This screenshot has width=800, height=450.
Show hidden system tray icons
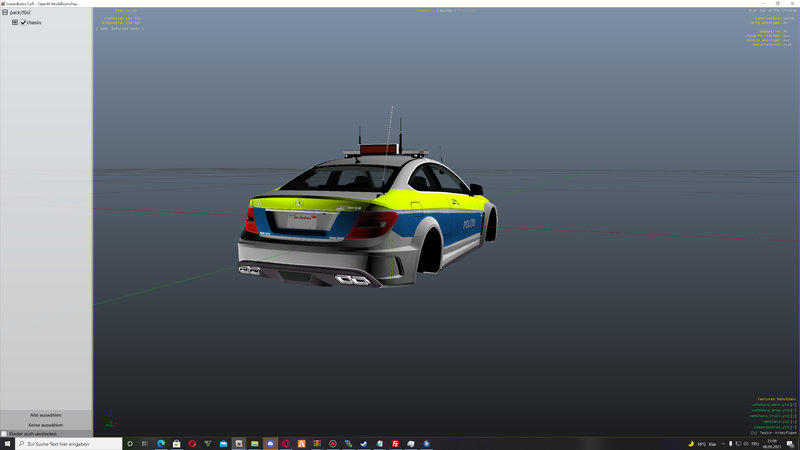coord(723,444)
